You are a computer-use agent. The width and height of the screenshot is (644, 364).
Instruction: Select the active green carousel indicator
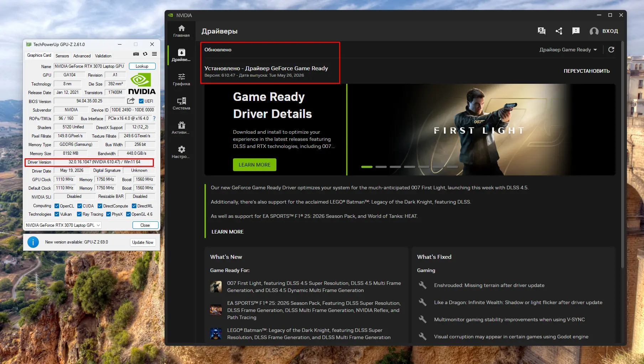[367, 167]
